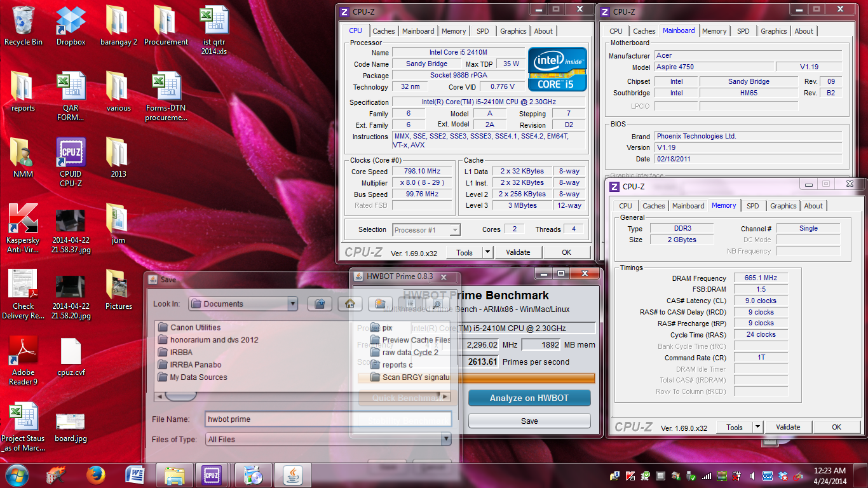The height and width of the screenshot is (488, 868).
Task: Open Windows Explorer from the taskbar
Action: (x=175, y=475)
